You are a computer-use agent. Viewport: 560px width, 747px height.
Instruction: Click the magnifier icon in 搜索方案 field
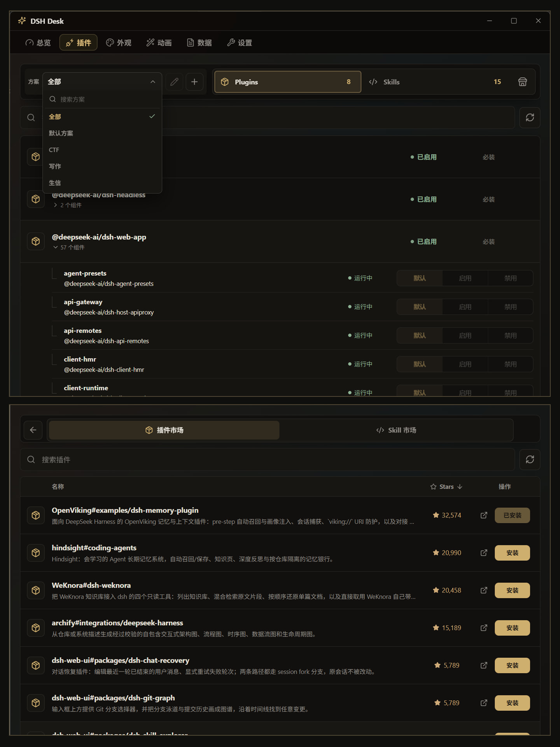(52, 99)
